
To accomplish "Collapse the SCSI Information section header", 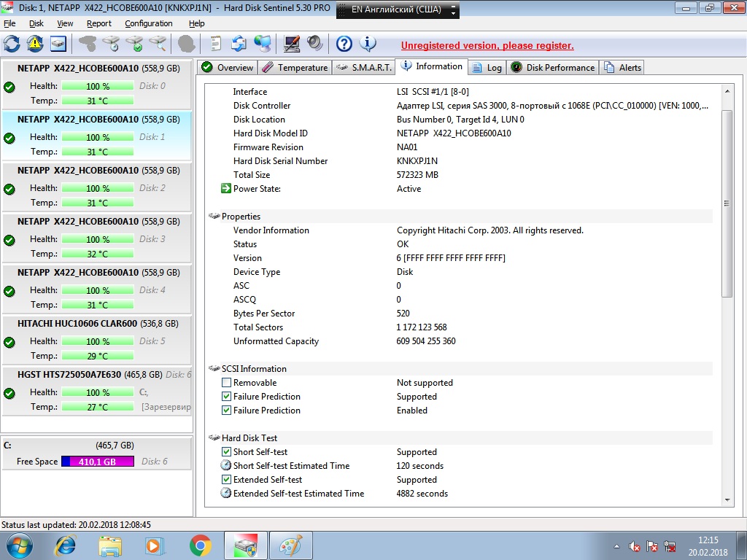I will coord(460,368).
